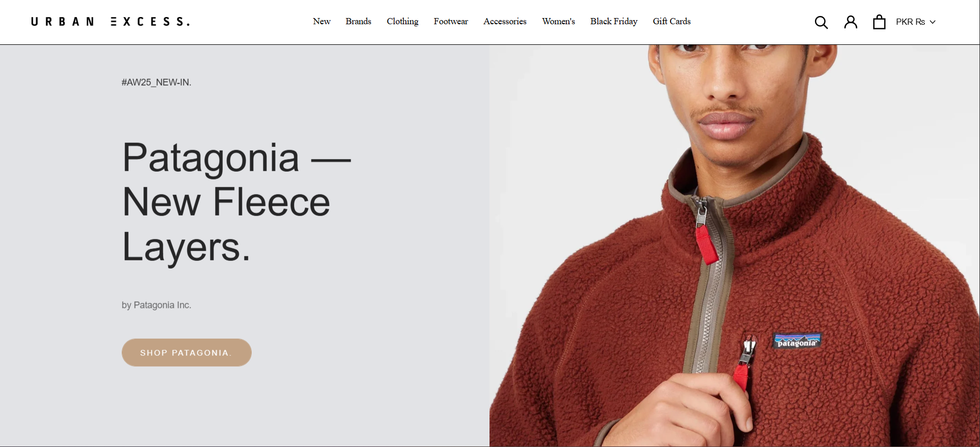Go to the Women's section
Image resolution: width=980 pixels, height=447 pixels.
click(x=559, y=21)
